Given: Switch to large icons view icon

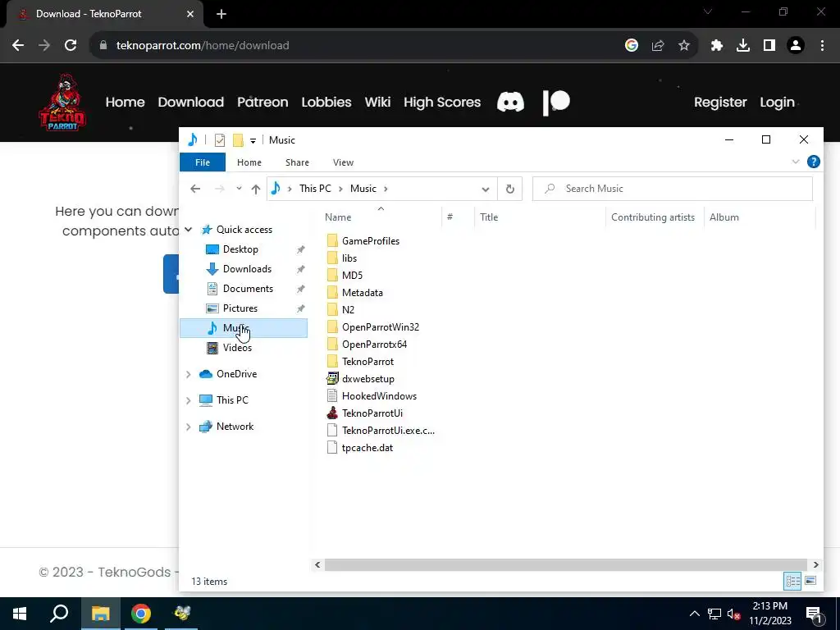Looking at the screenshot, I should tap(810, 581).
